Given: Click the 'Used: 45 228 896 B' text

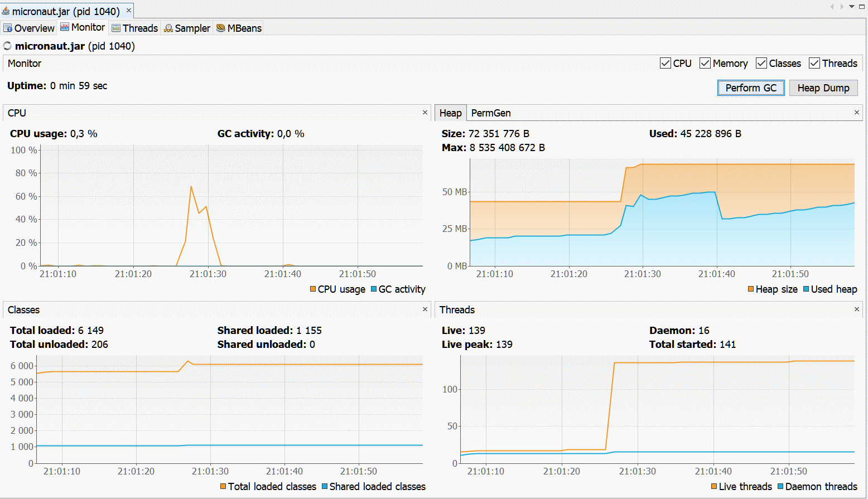Looking at the screenshot, I should [695, 134].
